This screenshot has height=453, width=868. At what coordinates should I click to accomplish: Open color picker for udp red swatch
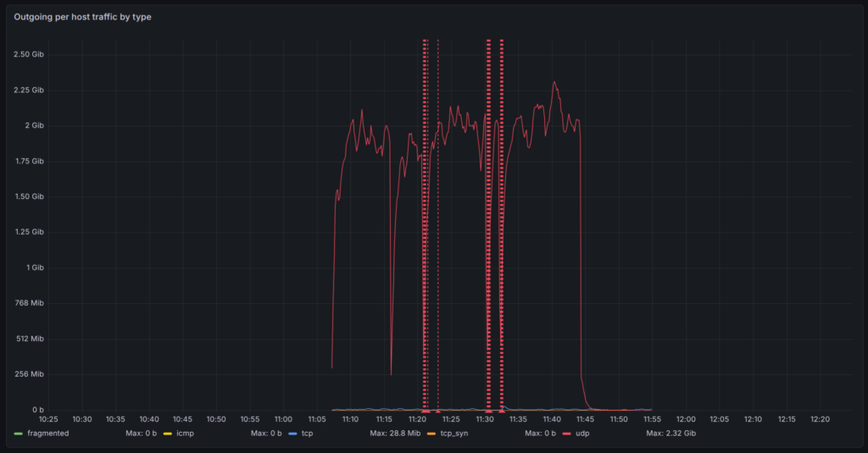pyautogui.click(x=566, y=434)
